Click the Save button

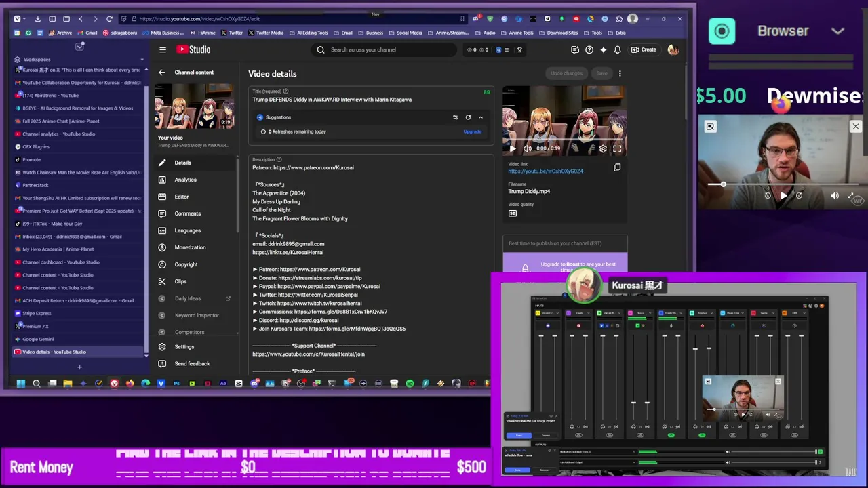click(x=601, y=73)
